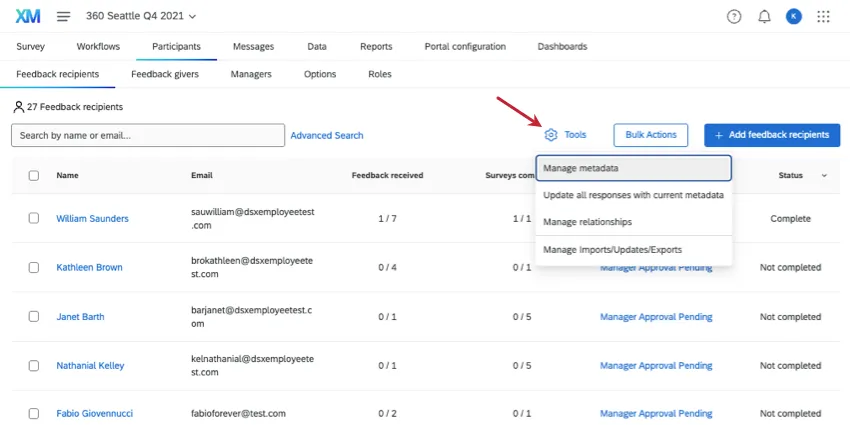850x425 pixels.
Task: Switch to the Dashboards tab
Action: (562, 47)
